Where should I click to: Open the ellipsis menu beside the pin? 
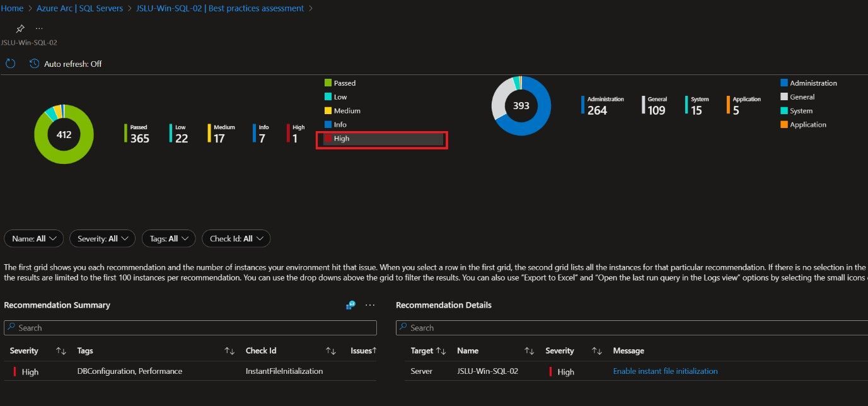coord(40,29)
